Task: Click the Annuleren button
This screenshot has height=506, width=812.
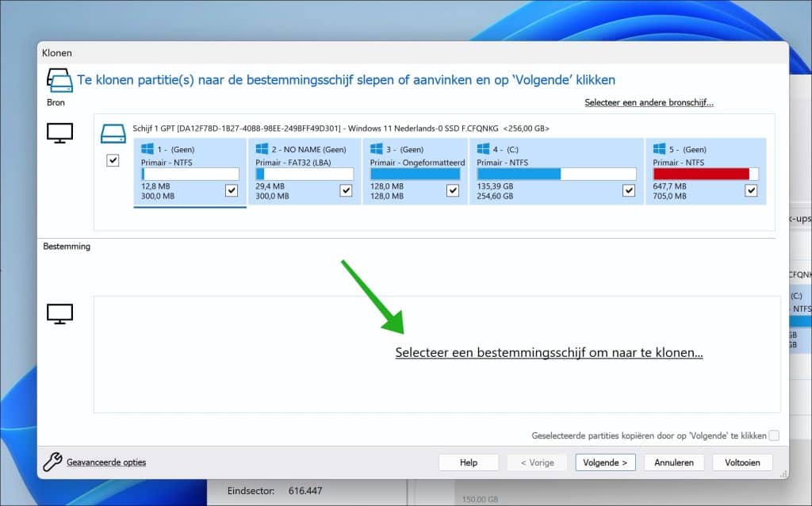Action: [x=674, y=462]
